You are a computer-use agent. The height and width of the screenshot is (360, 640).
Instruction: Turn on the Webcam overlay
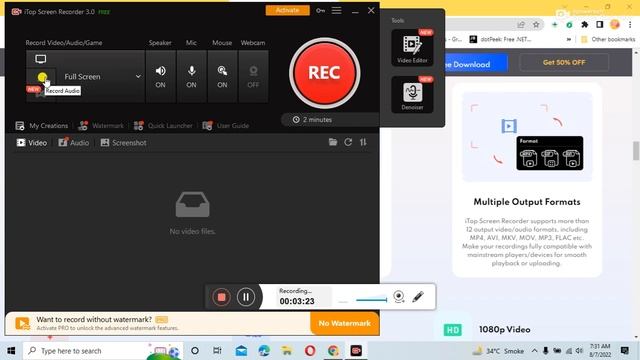[253, 76]
